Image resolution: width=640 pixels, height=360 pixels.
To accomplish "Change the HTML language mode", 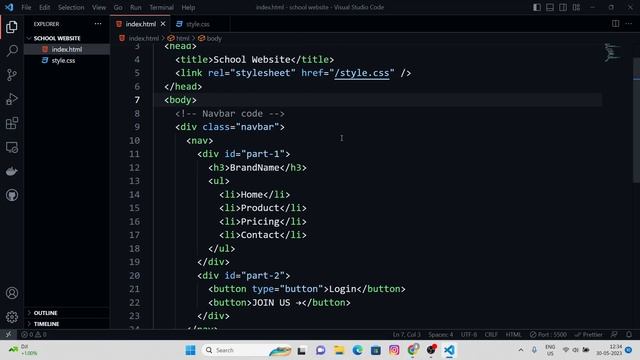I will pos(513,334).
